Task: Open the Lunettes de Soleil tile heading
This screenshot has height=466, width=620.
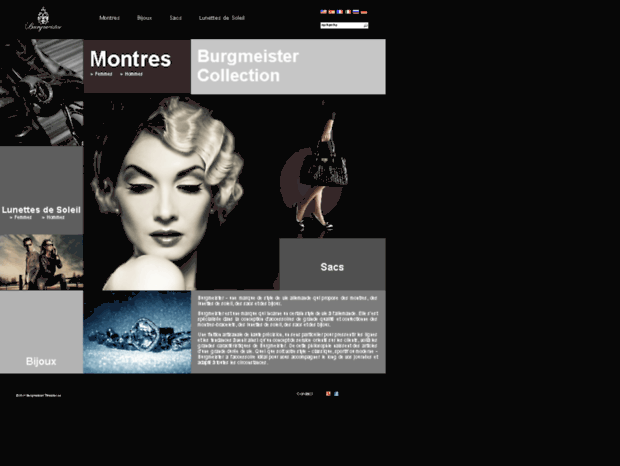Action: click(41, 210)
